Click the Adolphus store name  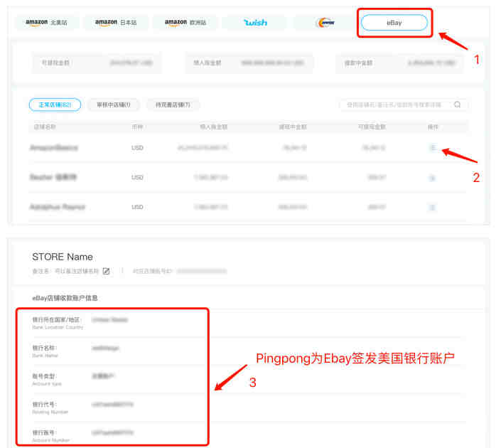58,207
